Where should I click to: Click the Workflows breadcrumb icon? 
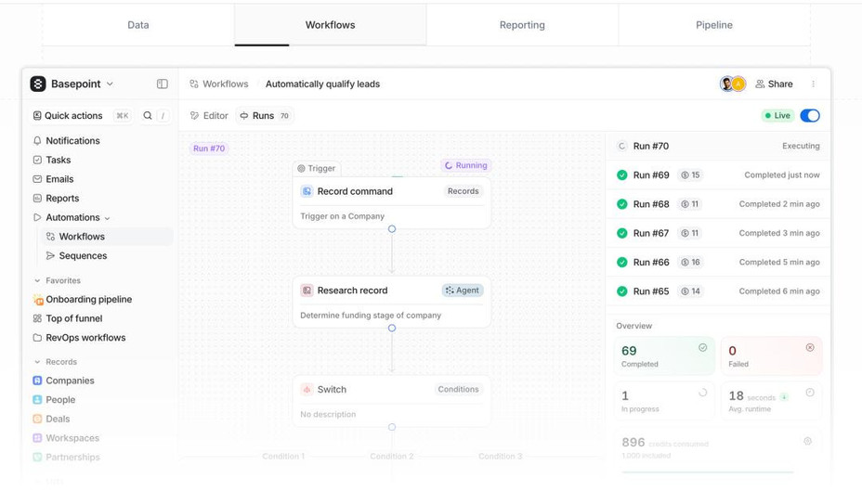pyautogui.click(x=194, y=84)
